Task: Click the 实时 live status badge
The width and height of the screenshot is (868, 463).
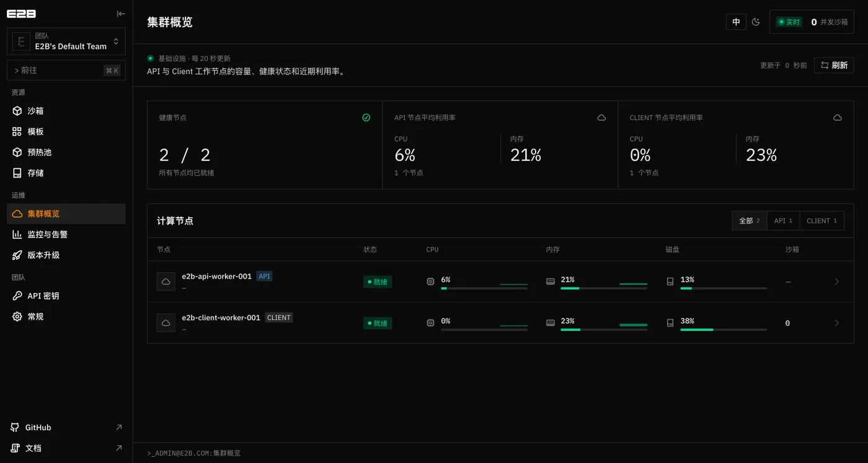Action: coord(789,22)
